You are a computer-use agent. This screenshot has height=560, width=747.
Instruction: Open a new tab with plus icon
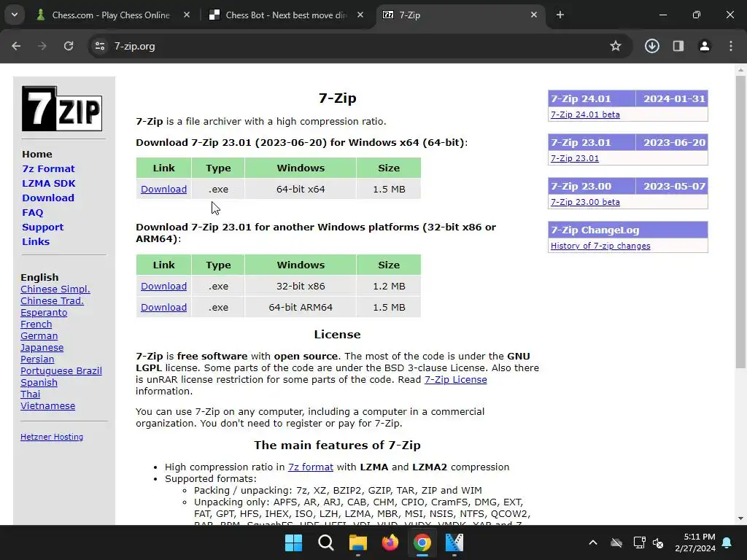point(560,15)
